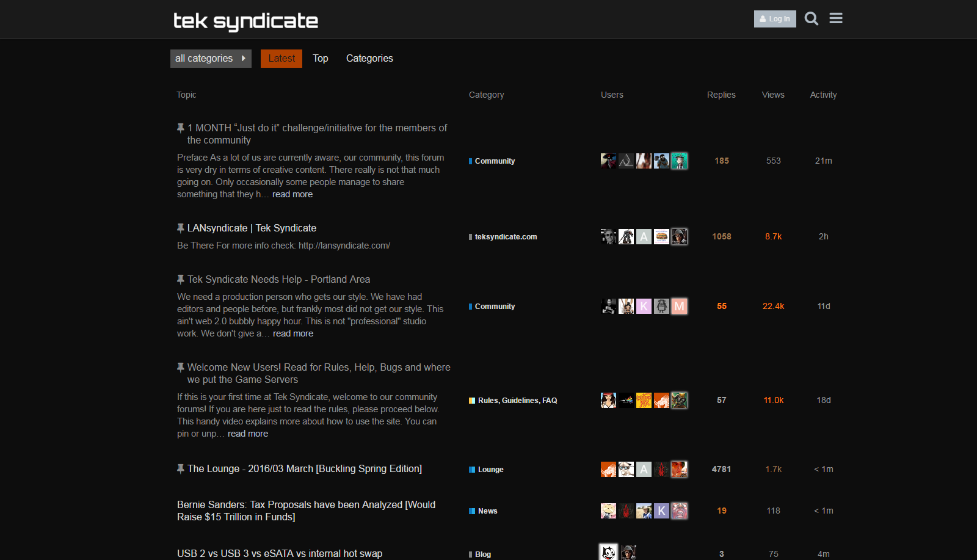This screenshot has height=560, width=977.
Task: Open the hamburger menu icon
Action: pyautogui.click(x=836, y=18)
